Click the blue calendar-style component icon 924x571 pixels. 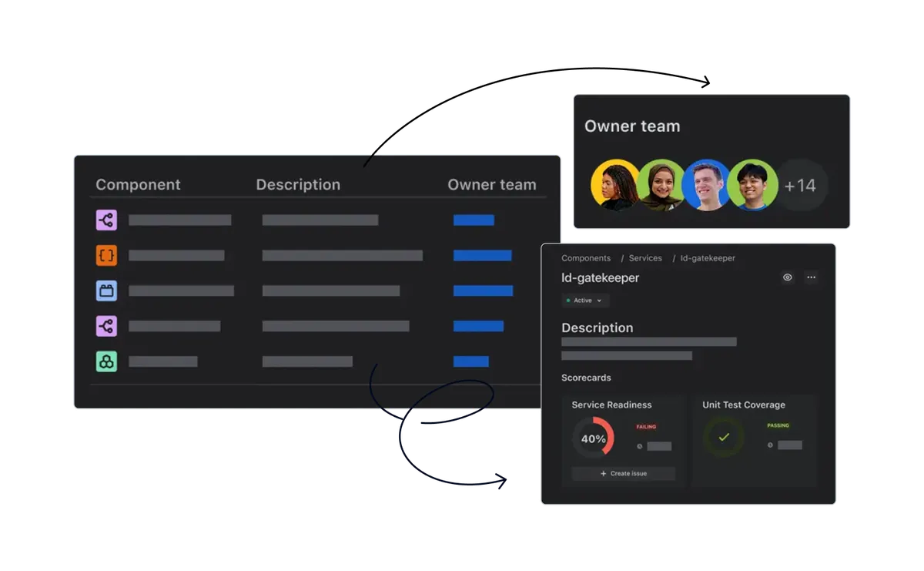[x=106, y=291]
